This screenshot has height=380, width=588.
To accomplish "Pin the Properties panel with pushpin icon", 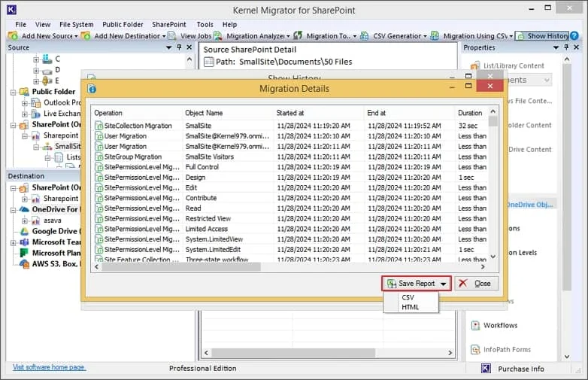I will point(566,47).
